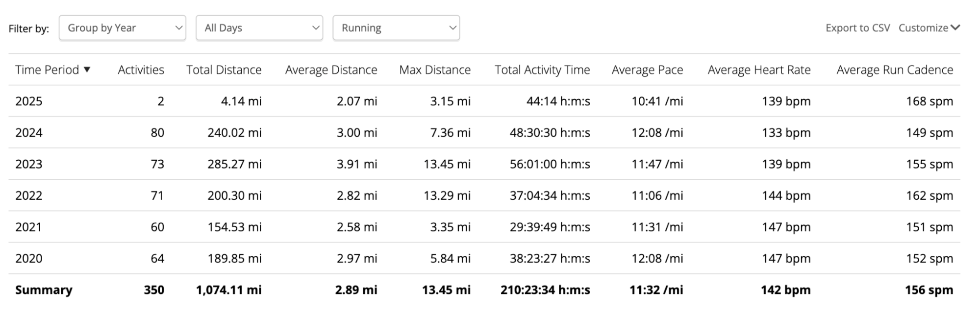Screen dimensions: 980x315
Task: Select the 2023 row year label
Action: [x=29, y=164]
